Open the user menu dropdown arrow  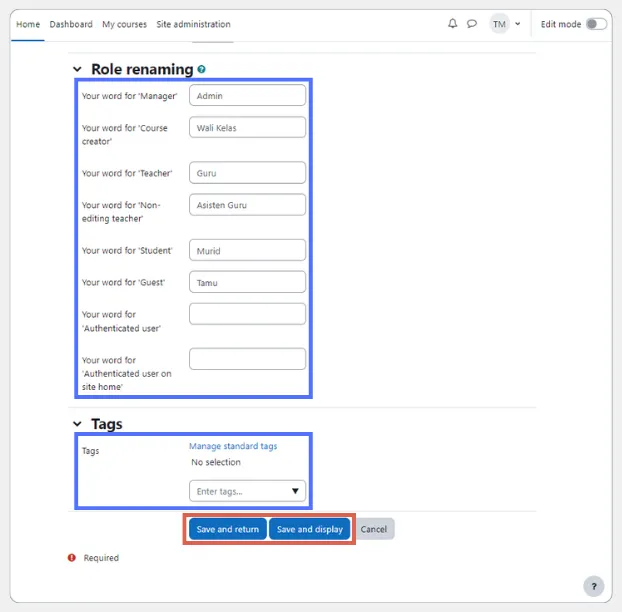pyautogui.click(x=518, y=24)
